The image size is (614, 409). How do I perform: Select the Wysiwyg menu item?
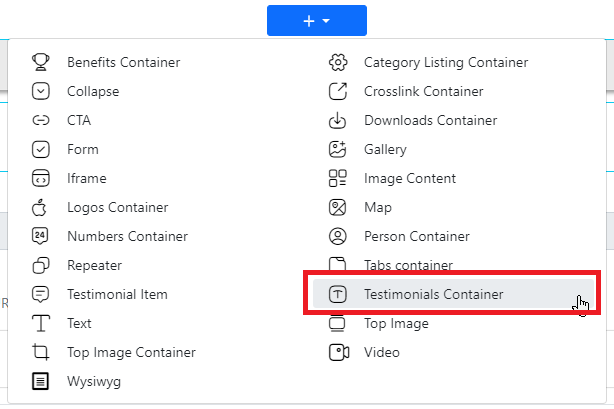[x=95, y=381]
